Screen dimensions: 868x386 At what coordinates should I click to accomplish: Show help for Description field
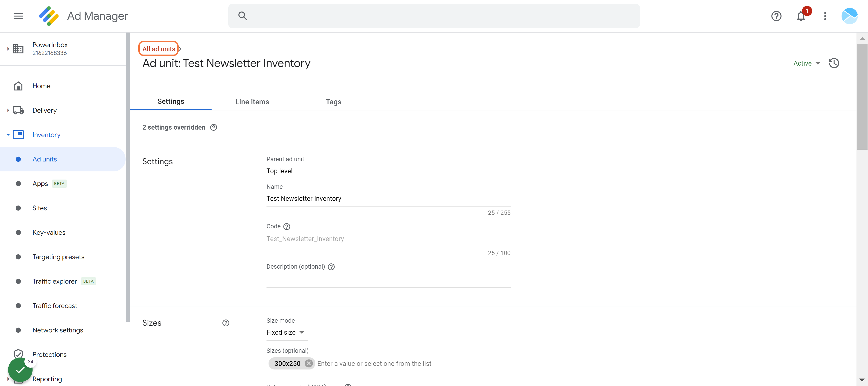pyautogui.click(x=331, y=267)
